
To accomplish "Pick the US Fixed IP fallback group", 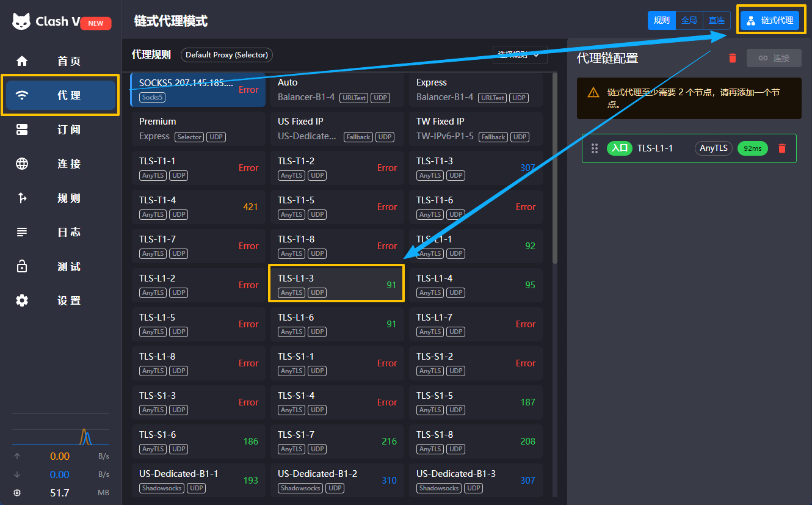I will 337,129.
